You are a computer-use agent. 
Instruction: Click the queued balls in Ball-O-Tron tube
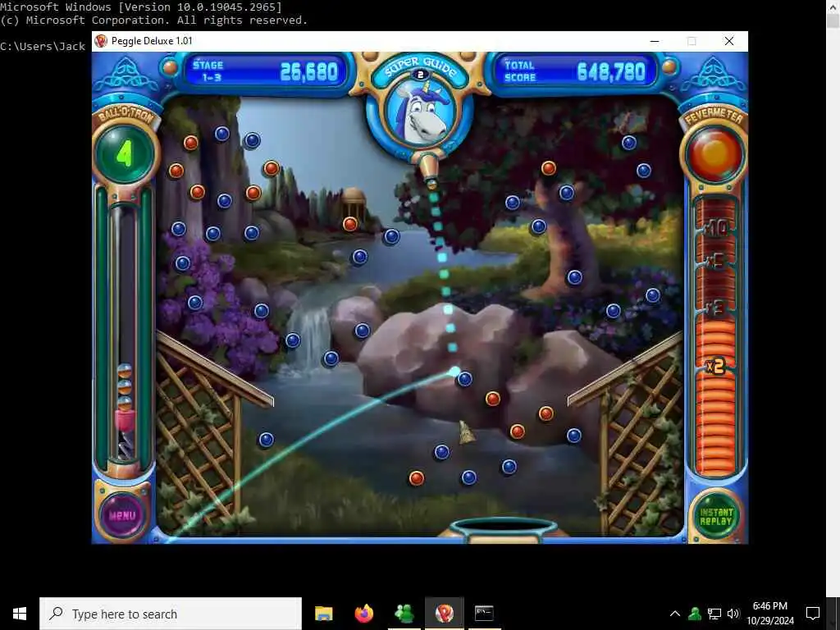pos(125,387)
